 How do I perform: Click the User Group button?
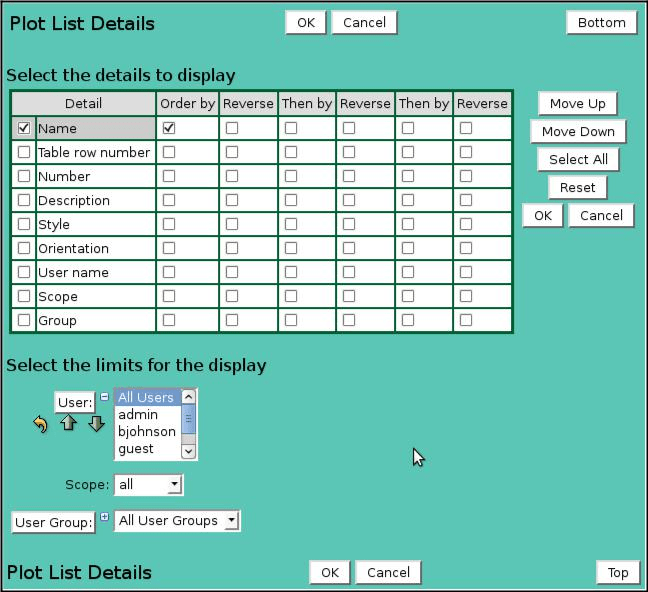pos(54,522)
